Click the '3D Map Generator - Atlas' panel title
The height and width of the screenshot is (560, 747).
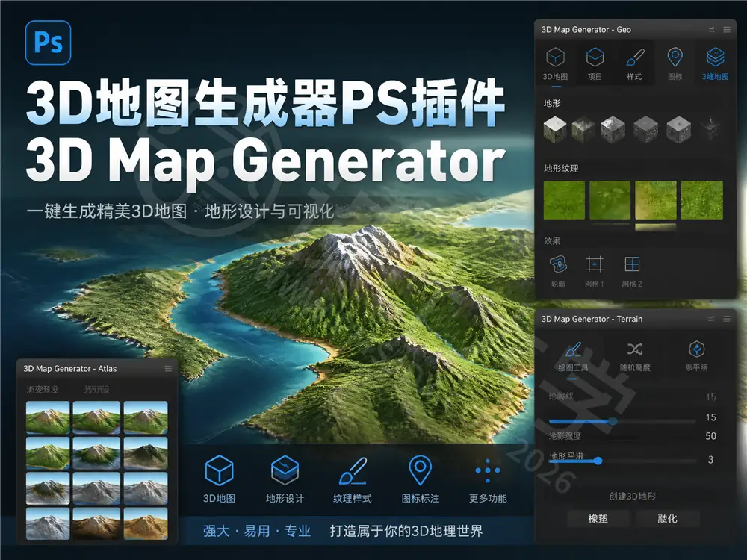(x=70, y=369)
